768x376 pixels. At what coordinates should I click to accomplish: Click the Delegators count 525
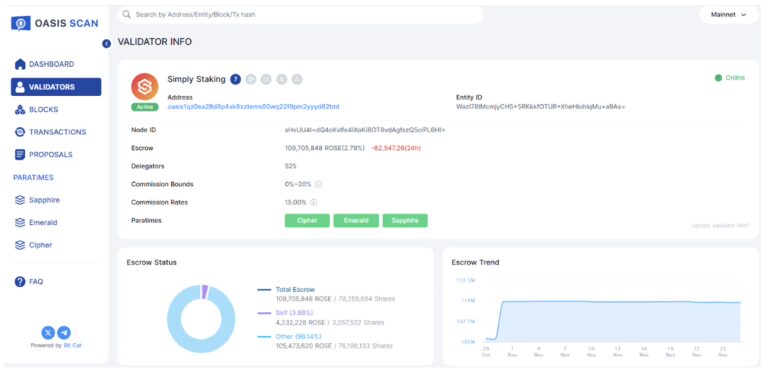290,166
